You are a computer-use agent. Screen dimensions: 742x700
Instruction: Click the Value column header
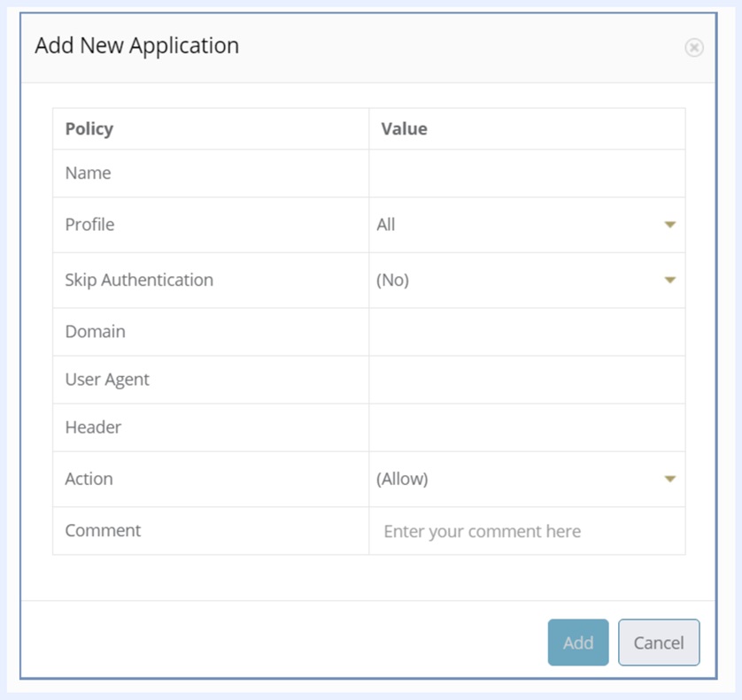[x=404, y=129]
